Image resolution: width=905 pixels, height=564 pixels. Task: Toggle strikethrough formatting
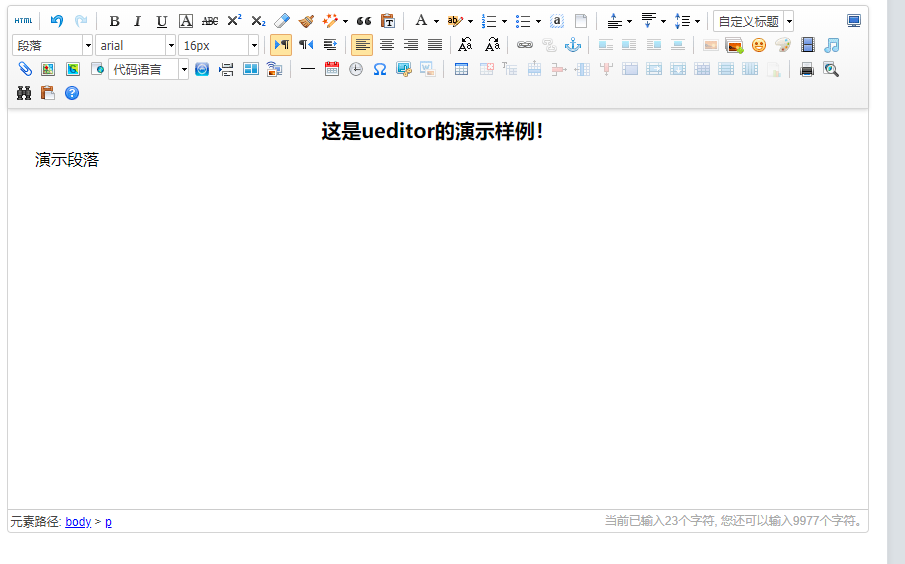coord(210,21)
